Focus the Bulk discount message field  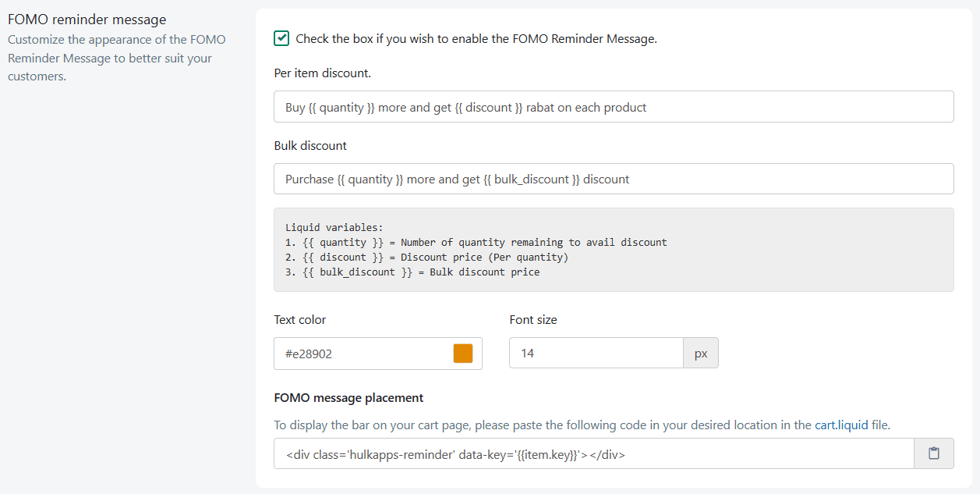click(614, 179)
